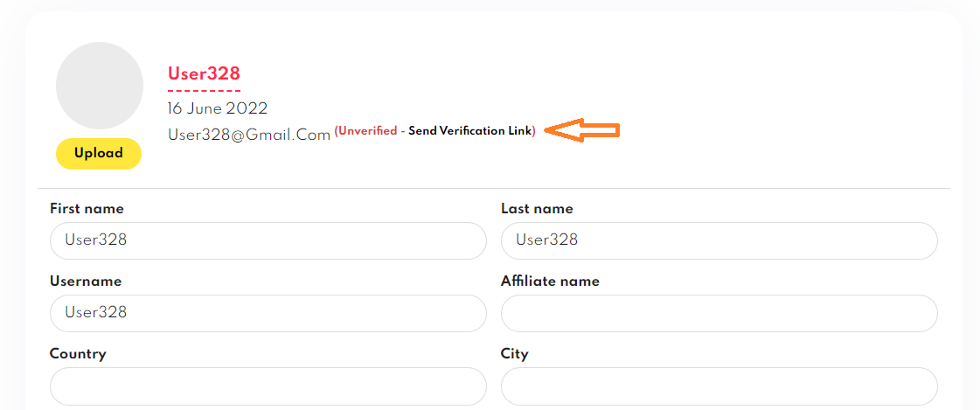Click the Country label
This screenshot has height=410, width=980.
click(x=78, y=354)
